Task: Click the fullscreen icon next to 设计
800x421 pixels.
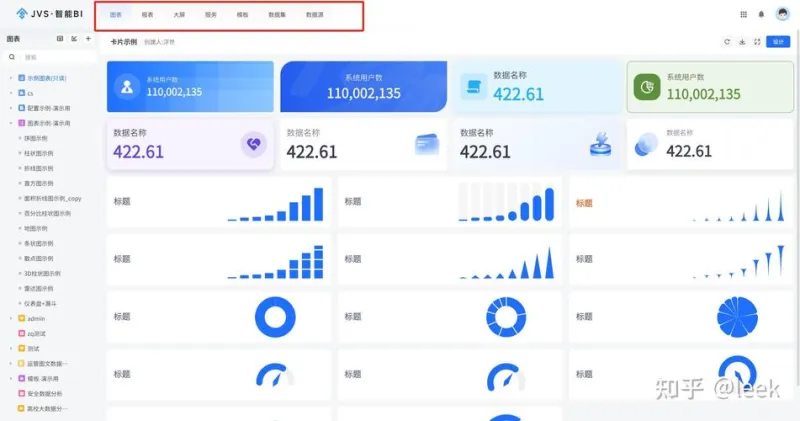Action: point(757,42)
